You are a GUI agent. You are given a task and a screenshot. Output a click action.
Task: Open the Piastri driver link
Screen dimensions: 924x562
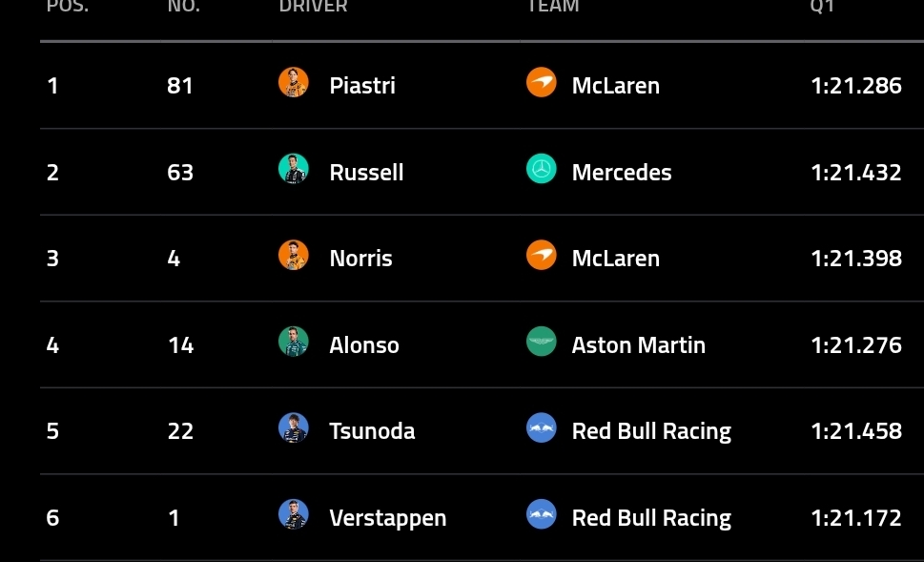(x=362, y=86)
